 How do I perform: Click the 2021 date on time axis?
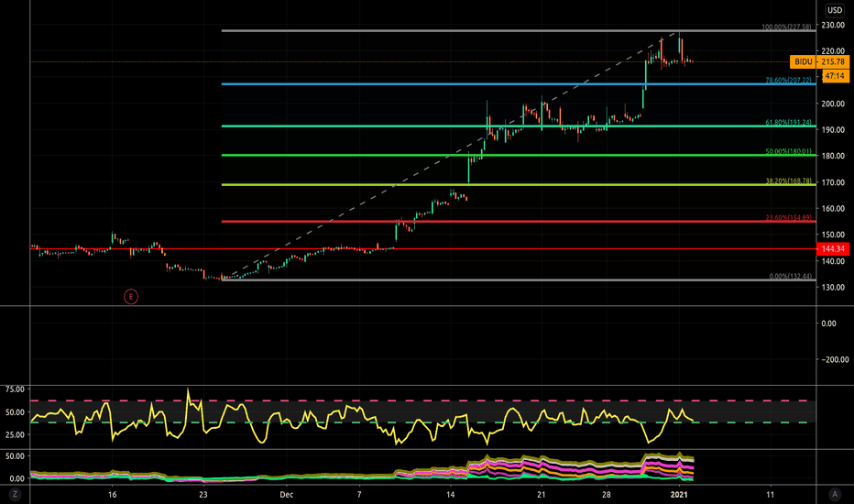click(x=679, y=495)
